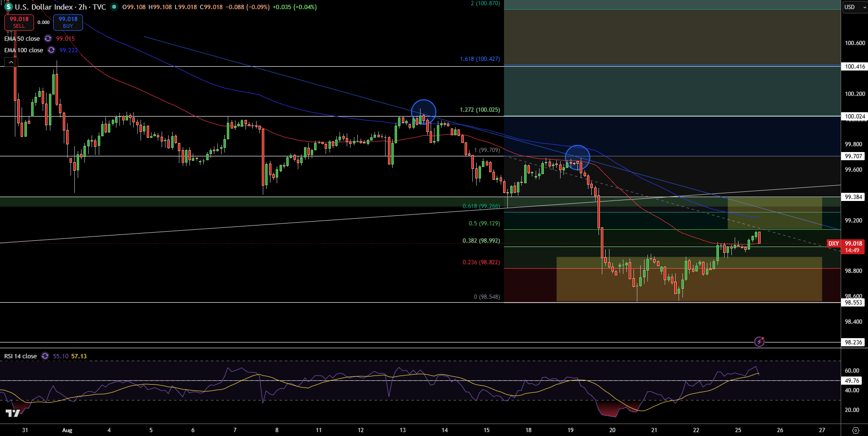Select the EMA 100 close indicator label

point(23,50)
